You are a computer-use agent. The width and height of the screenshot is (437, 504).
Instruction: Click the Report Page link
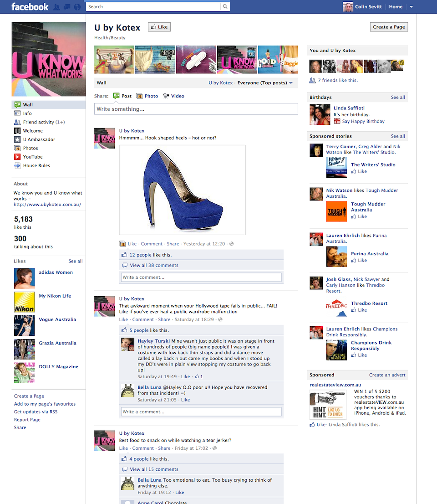[x=27, y=419]
